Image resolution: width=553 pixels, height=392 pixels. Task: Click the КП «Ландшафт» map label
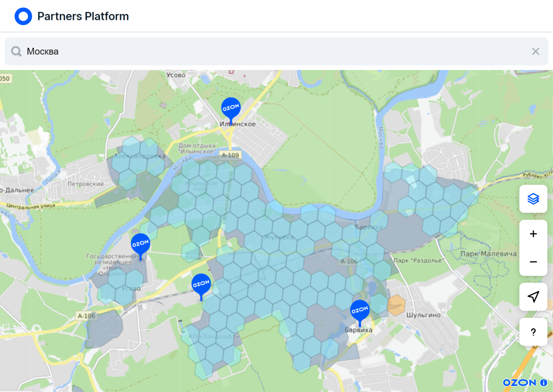(213, 337)
